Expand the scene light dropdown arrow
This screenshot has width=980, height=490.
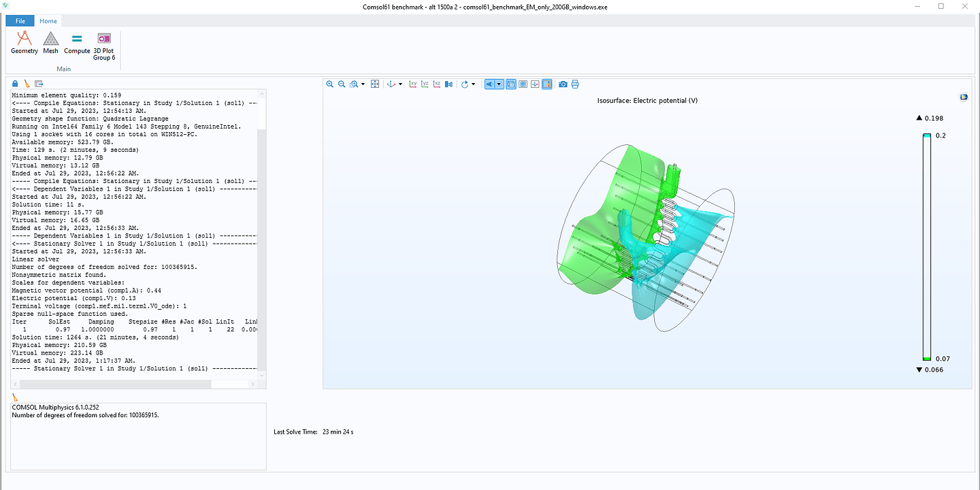[500, 84]
